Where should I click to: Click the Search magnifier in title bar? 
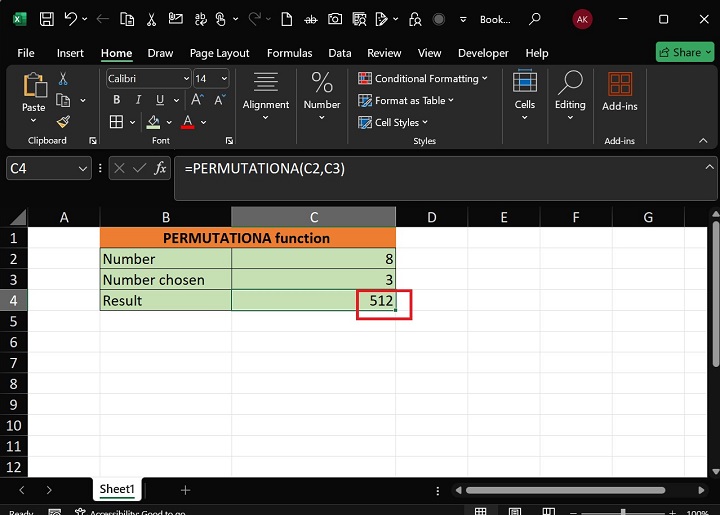pyautogui.click(x=535, y=19)
